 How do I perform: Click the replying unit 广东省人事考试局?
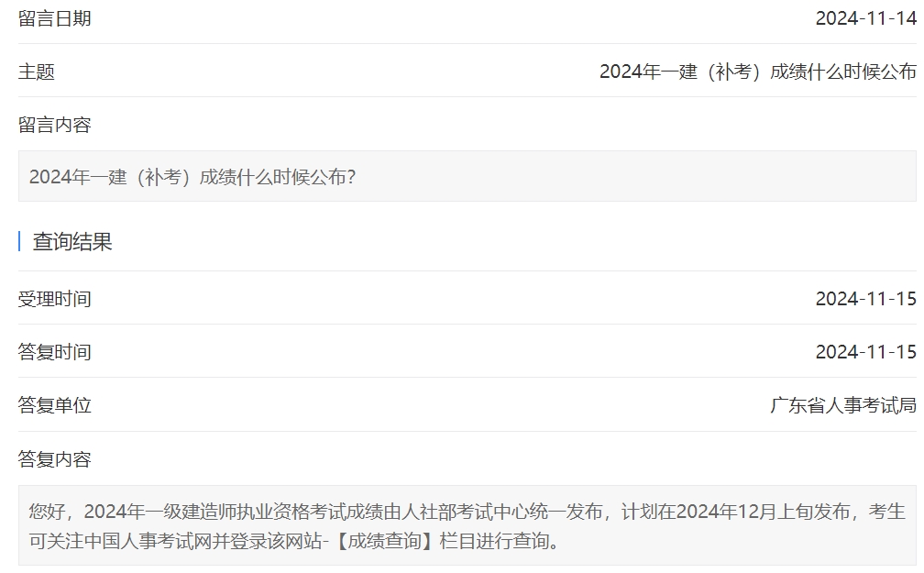point(843,405)
